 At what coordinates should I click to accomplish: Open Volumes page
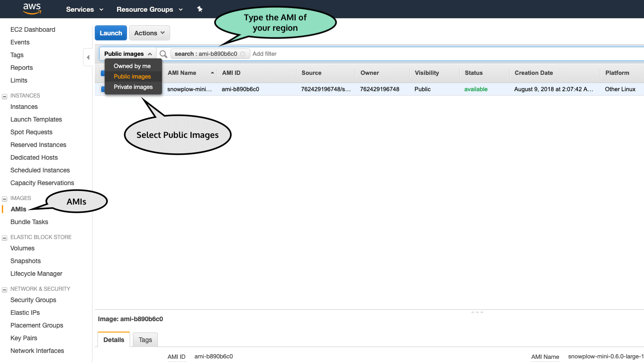pyautogui.click(x=23, y=248)
